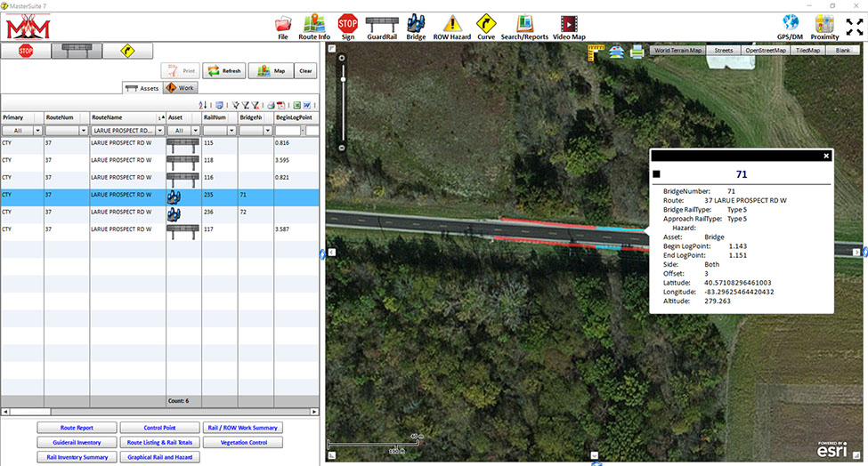The height and width of the screenshot is (466, 868).
Task: Click the map measure ruler icon
Action: [597, 52]
